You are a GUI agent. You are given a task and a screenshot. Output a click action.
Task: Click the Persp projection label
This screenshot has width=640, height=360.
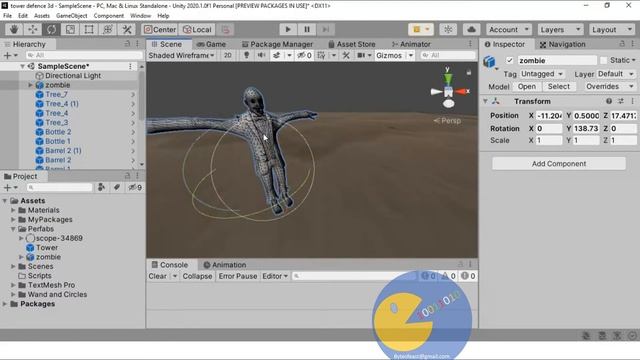click(447, 120)
